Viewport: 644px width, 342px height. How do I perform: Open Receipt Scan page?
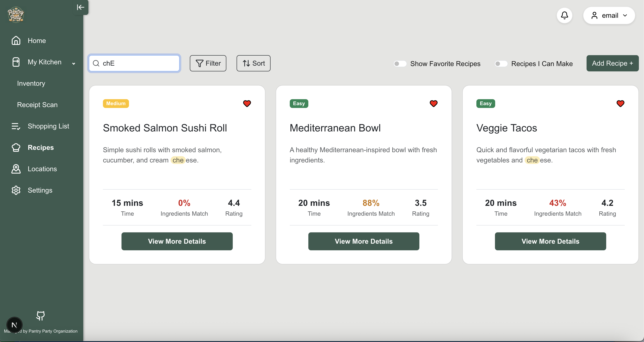[37, 105]
